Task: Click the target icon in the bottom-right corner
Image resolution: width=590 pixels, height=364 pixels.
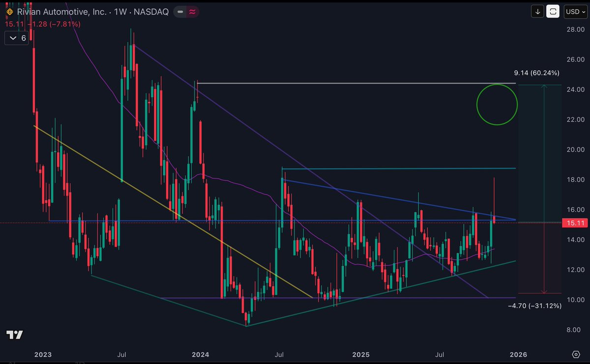Action: pyautogui.click(x=576, y=354)
